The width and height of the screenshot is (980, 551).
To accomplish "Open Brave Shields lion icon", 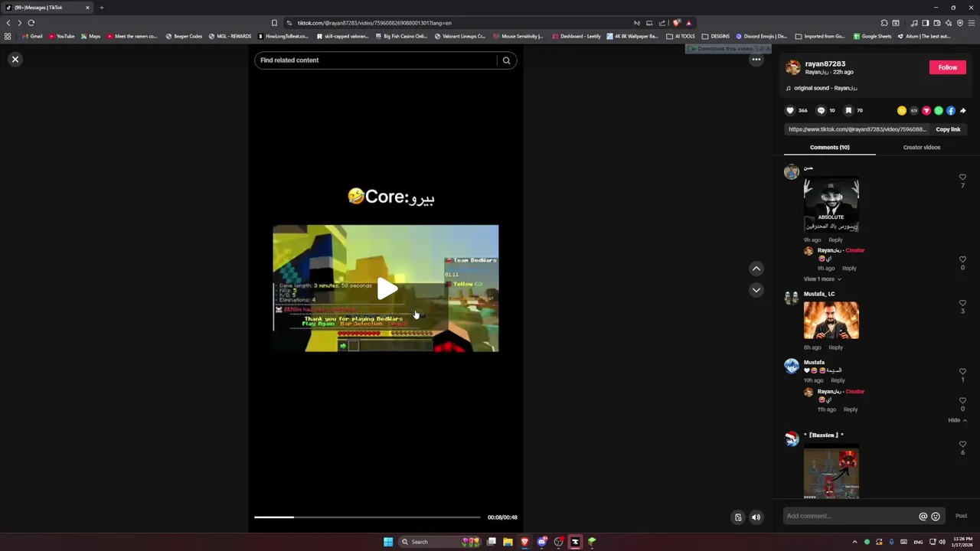I will 676,23.
